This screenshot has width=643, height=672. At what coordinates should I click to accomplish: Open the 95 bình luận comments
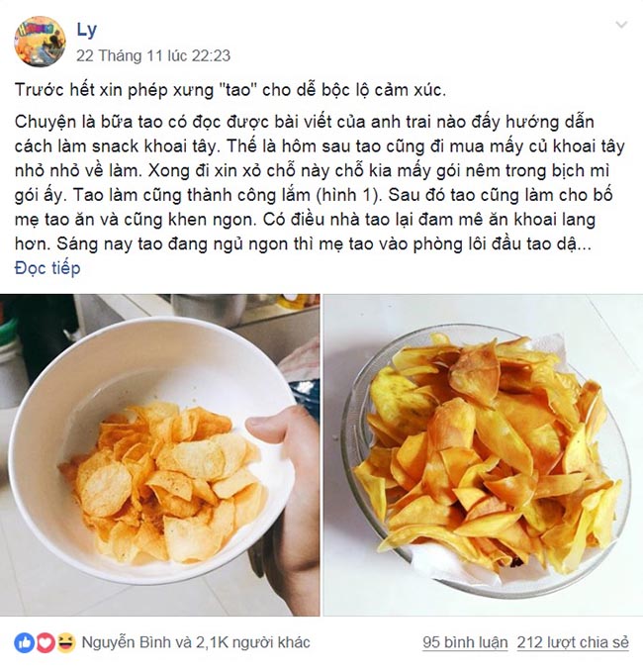pyautogui.click(x=465, y=642)
